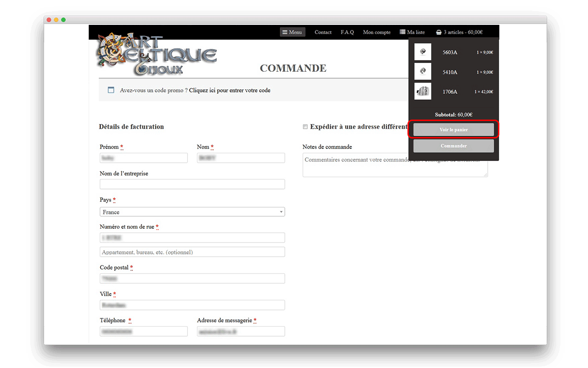Image resolution: width=588 pixels, height=368 pixels.
Task: Open the Contact page
Action: (323, 32)
